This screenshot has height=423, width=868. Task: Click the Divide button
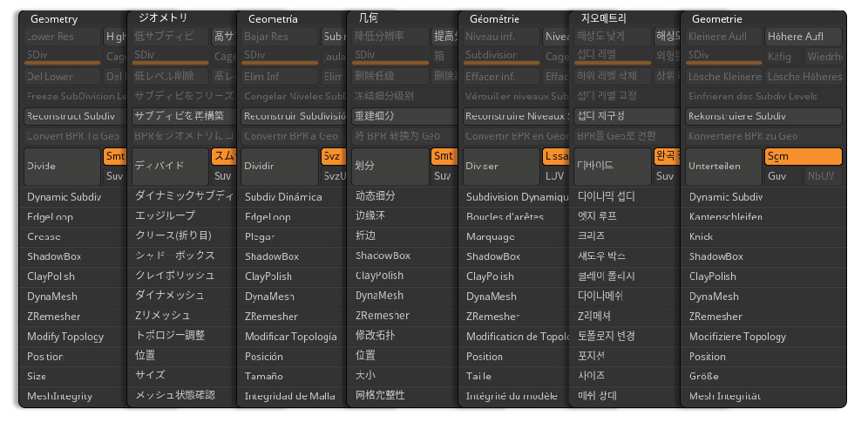[62, 166]
